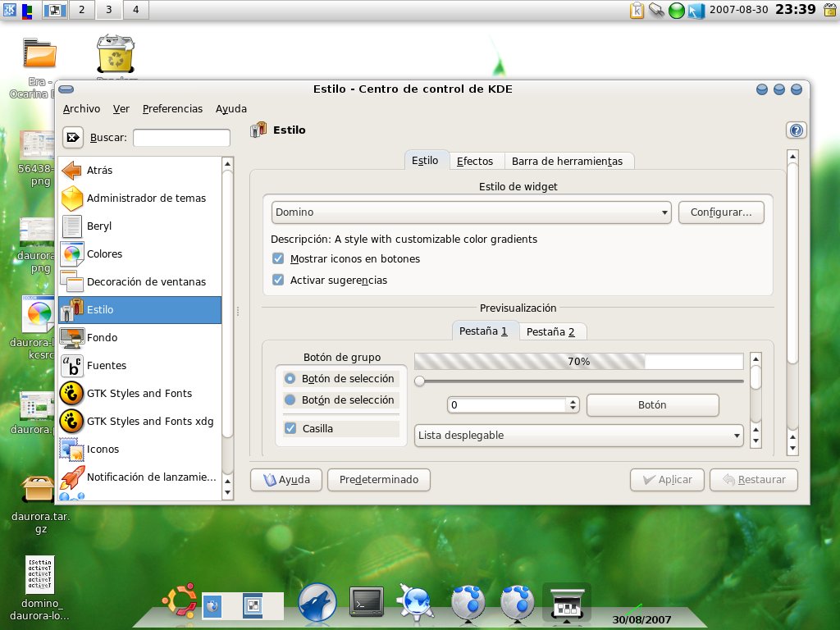Open the terminal icon in the dock

pyautogui.click(x=367, y=602)
